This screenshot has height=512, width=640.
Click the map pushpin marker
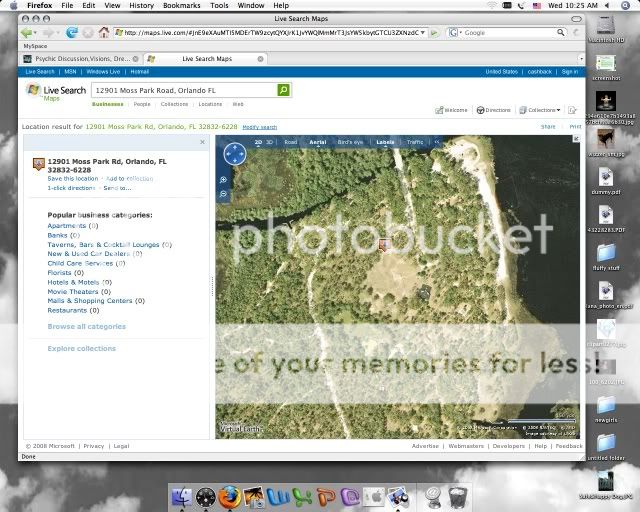click(x=384, y=244)
